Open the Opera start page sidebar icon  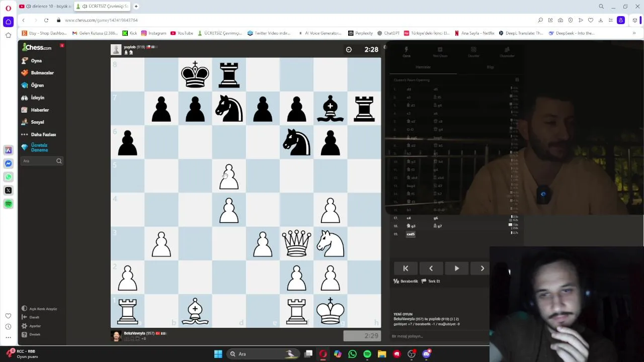(x=8, y=22)
